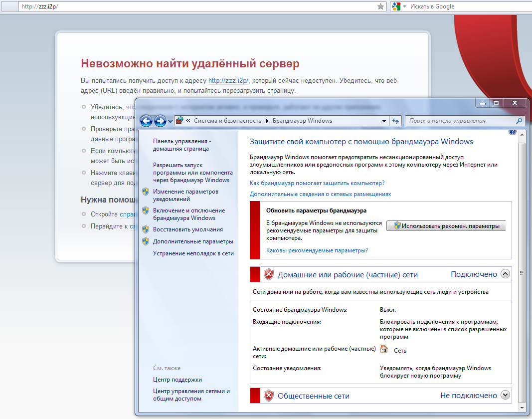This screenshot has height=419, width=532.
Task: Click 'Домашние или рабочие (частные) сети' heading
Action: coord(348,275)
